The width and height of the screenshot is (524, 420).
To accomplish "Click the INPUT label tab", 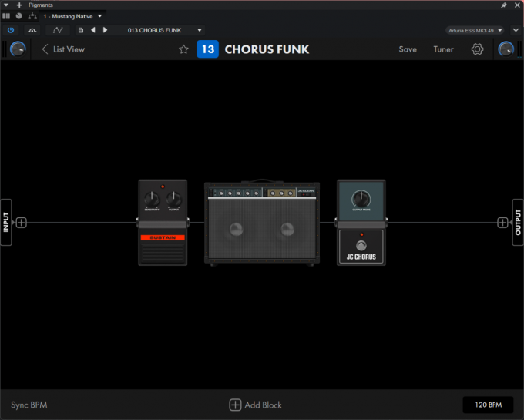I will (x=6, y=222).
